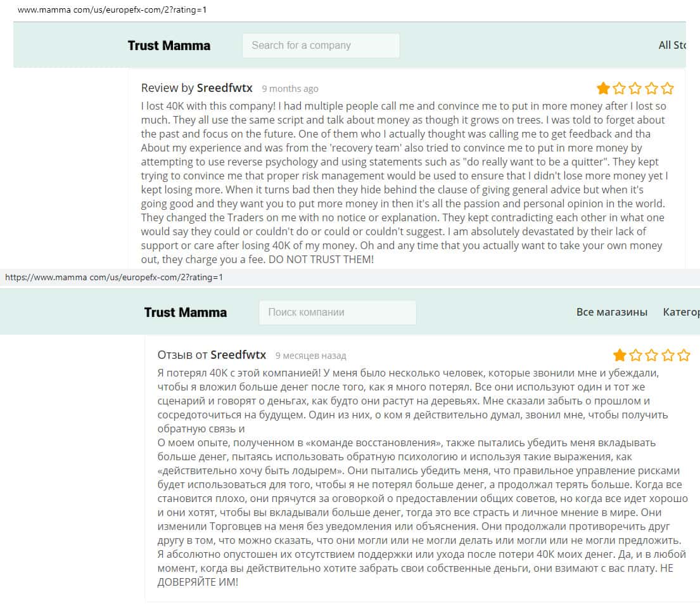Open reviewer Sreedfwtx's profile in the English review

(x=226, y=88)
